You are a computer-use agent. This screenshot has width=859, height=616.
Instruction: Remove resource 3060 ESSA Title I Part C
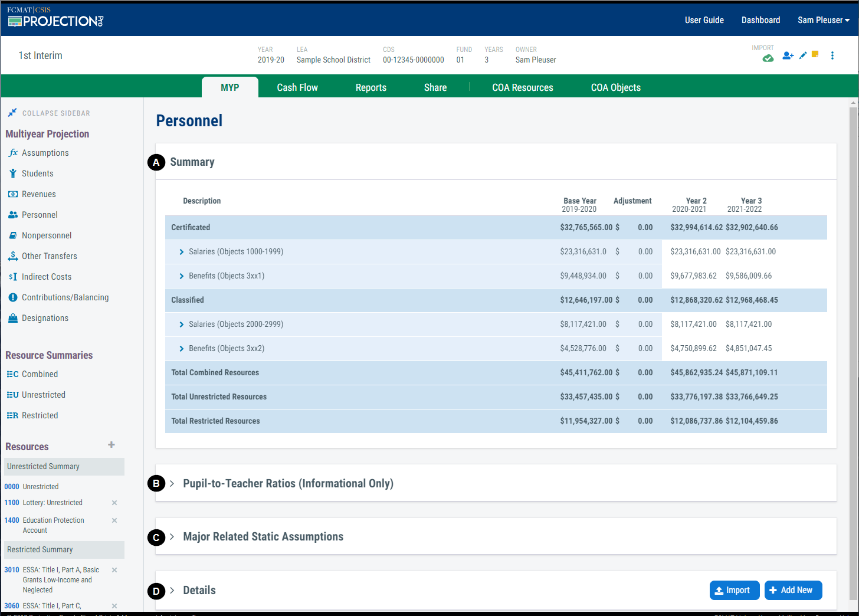coord(114,606)
